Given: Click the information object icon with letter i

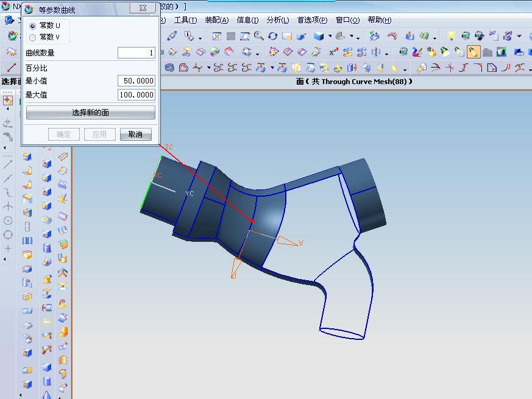Looking at the screenshot, I should click(x=189, y=35).
